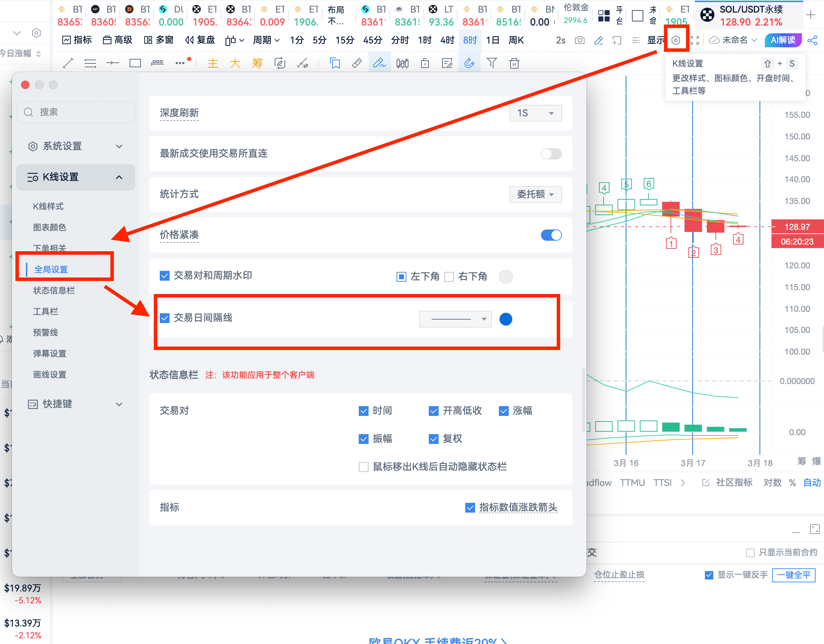The image size is (824, 644).
Task: Expand 系统设置 section
Action: [x=75, y=146]
